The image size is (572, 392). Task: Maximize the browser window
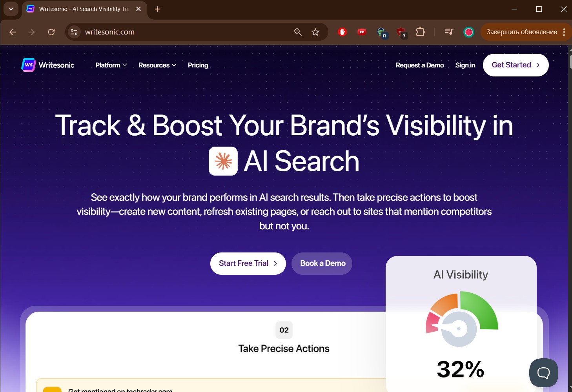tap(539, 9)
